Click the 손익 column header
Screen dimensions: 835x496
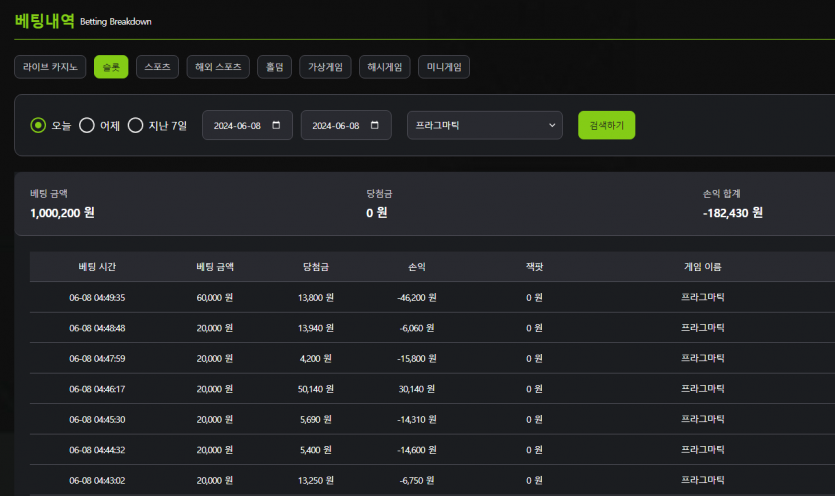click(x=417, y=267)
